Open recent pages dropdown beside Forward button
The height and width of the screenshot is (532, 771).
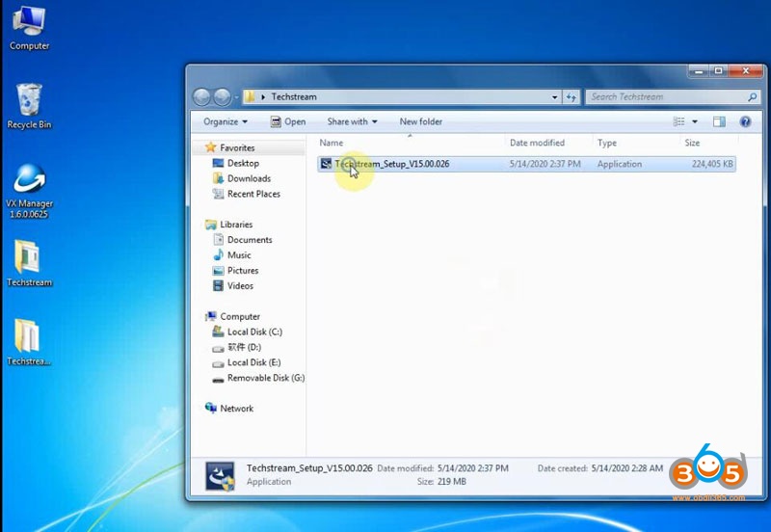pyautogui.click(x=236, y=97)
